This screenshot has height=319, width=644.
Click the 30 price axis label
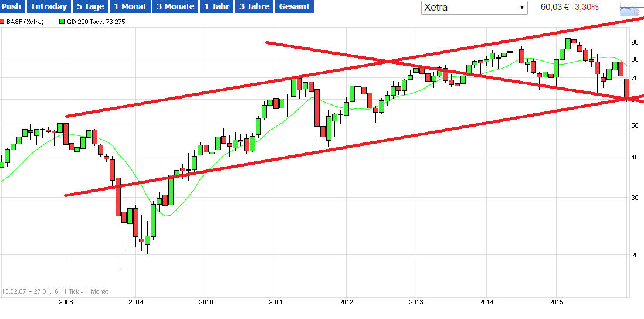[x=635, y=198]
